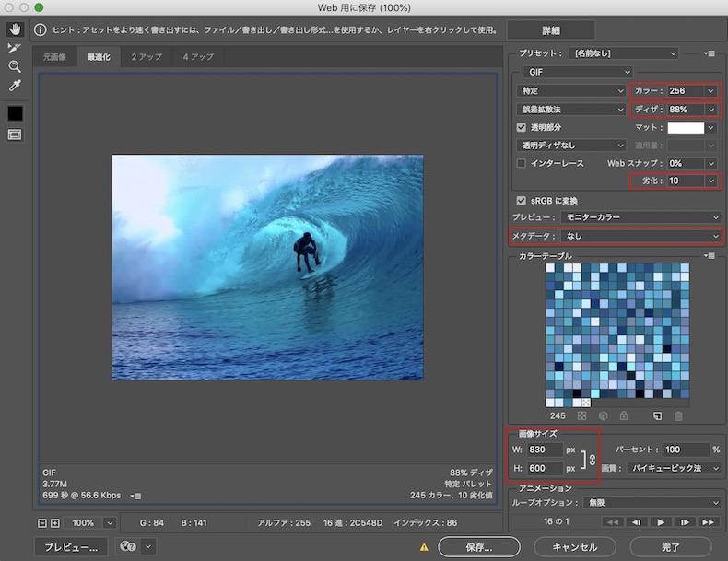Step to previous animation frame

point(637,522)
